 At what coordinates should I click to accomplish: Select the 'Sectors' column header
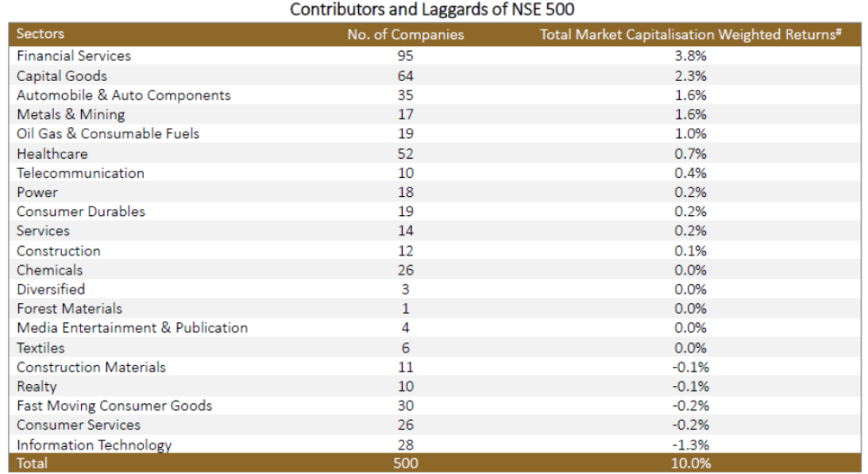[x=41, y=34]
